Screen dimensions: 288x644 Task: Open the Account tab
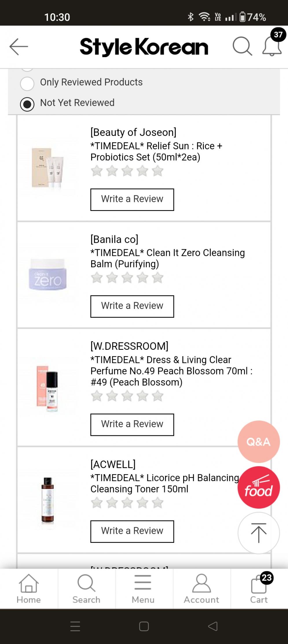201,588
